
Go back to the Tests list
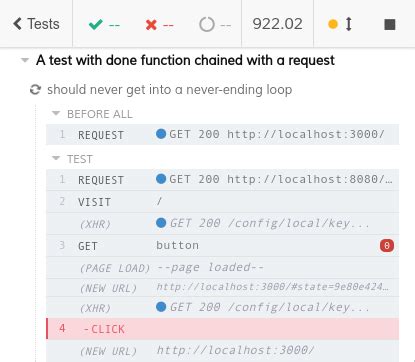click(x=36, y=24)
